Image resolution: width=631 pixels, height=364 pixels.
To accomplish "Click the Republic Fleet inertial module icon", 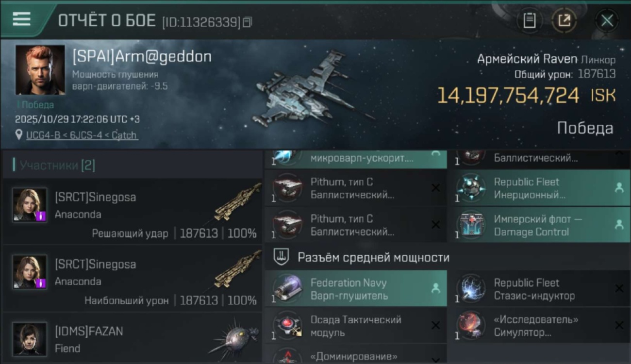I will pos(470,188).
